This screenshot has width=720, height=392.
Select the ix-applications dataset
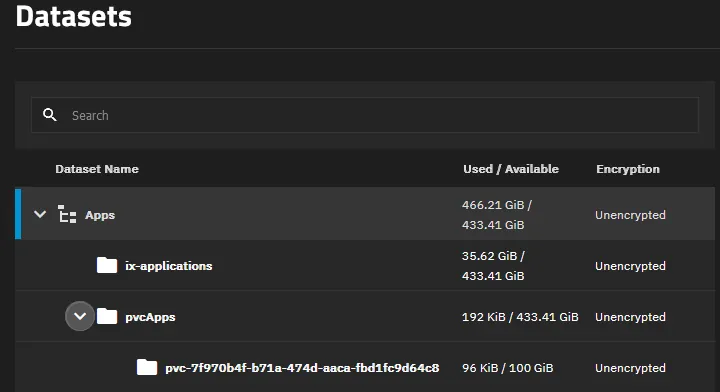(169, 266)
